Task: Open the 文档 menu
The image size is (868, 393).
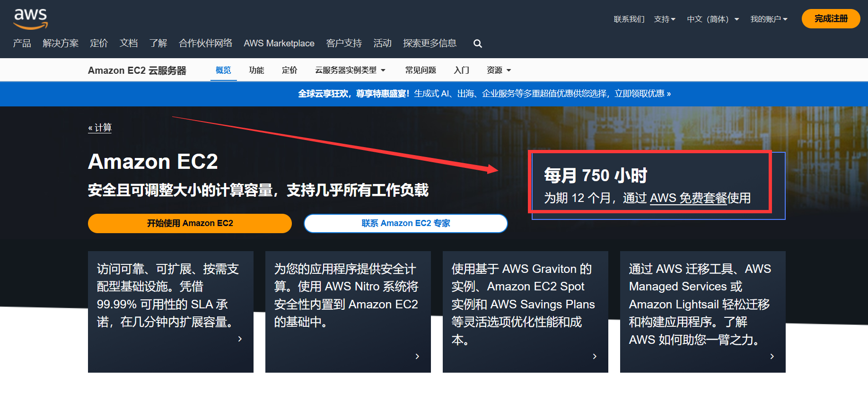Action: coord(129,44)
